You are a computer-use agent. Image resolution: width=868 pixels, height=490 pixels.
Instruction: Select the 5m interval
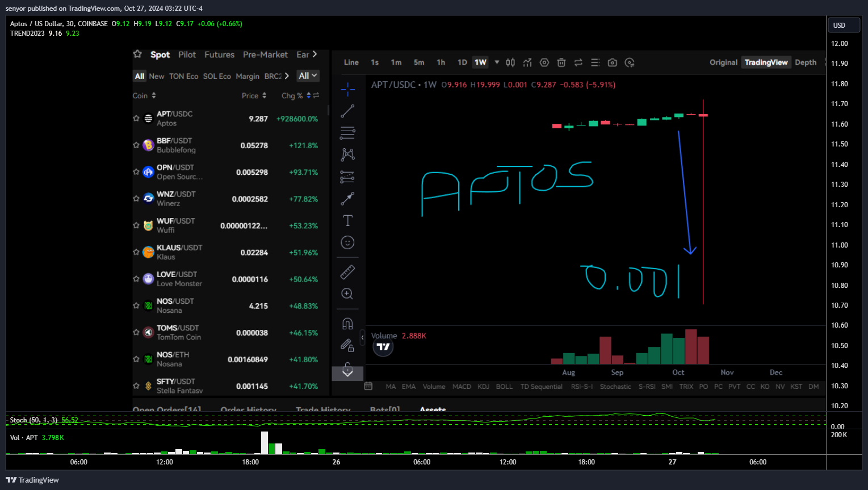tap(419, 62)
